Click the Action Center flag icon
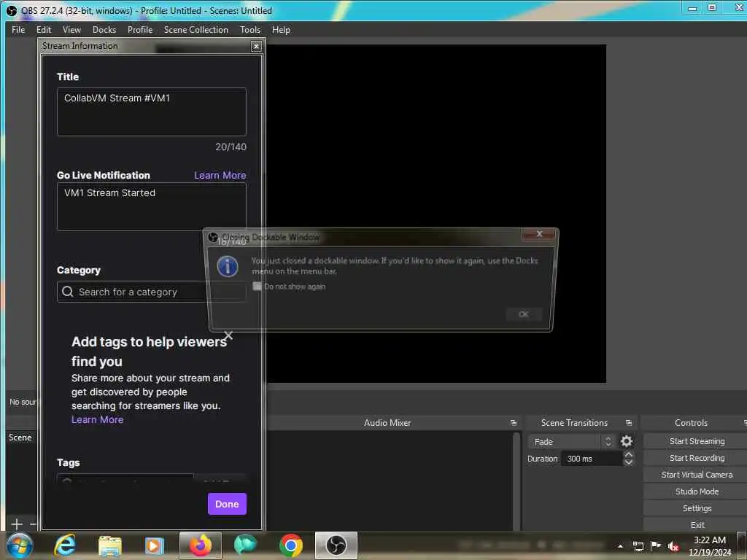747x560 pixels. tap(656, 545)
